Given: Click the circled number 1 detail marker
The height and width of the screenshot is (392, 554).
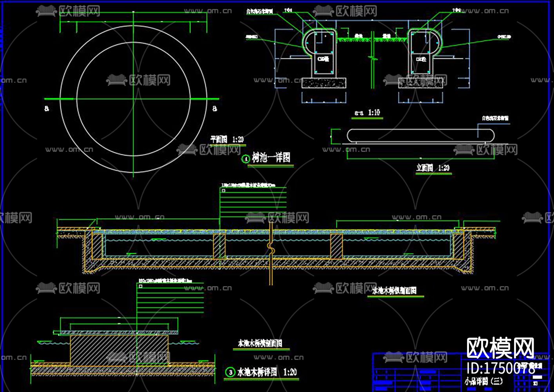Looking at the screenshot, I should (x=246, y=159).
